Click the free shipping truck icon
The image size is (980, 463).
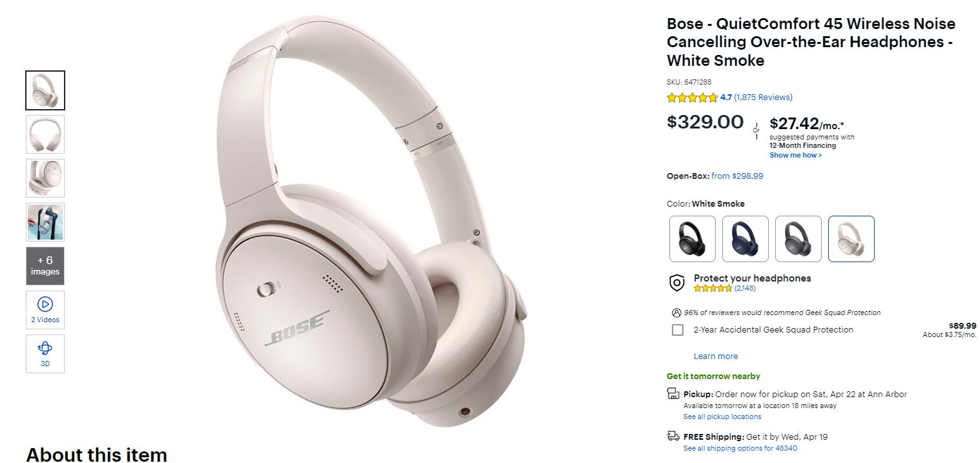pyautogui.click(x=673, y=436)
